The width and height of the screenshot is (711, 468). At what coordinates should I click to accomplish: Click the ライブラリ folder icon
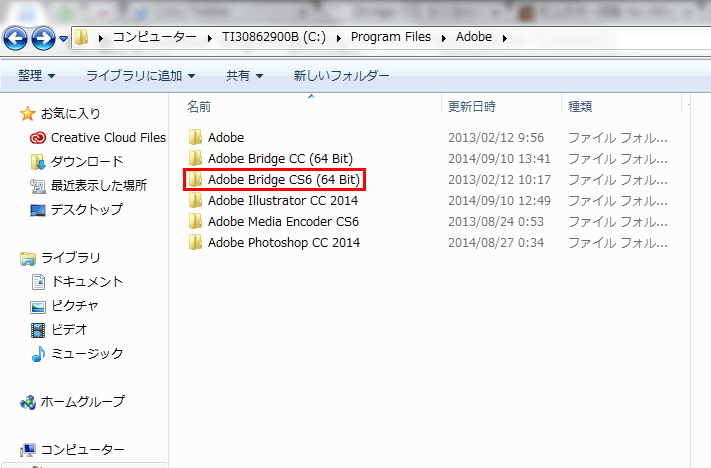[x=28, y=258]
